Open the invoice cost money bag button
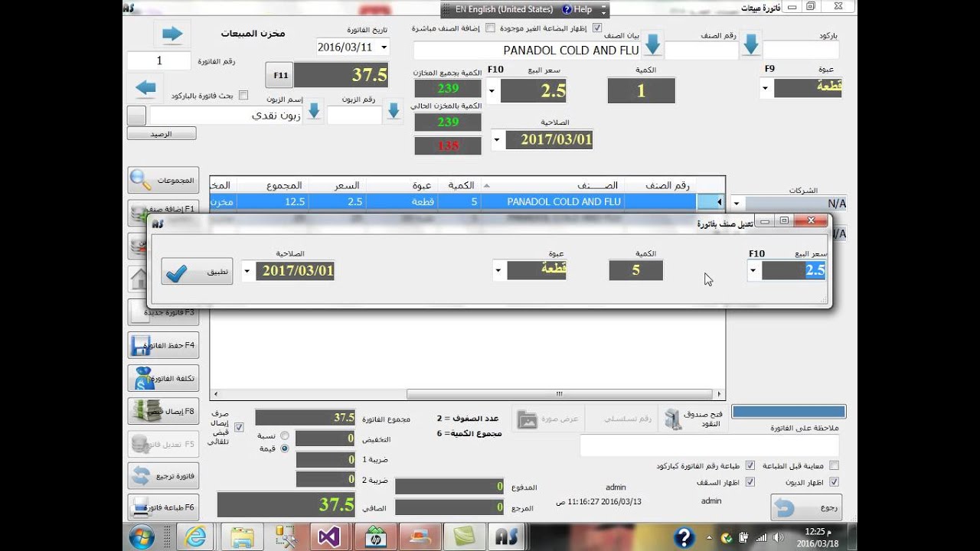This screenshot has height=551, width=980. point(163,378)
